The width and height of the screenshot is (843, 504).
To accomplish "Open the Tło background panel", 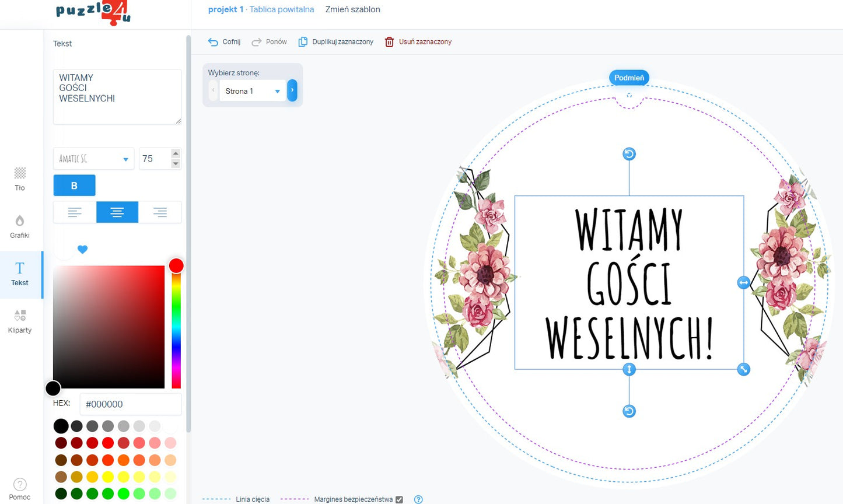I will (20, 178).
